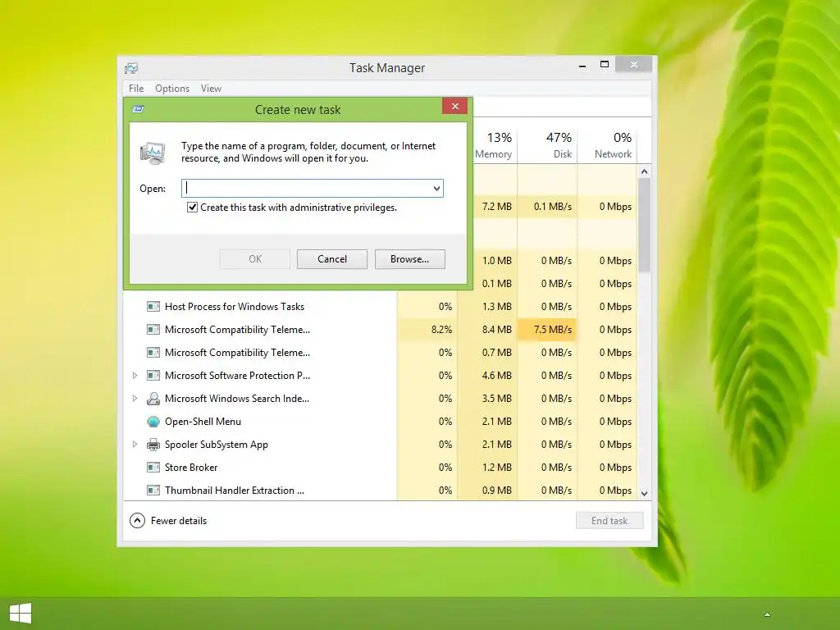Image resolution: width=840 pixels, height=630 pixels.
Task: Collapse view with Fewer details
Action: 168,521
